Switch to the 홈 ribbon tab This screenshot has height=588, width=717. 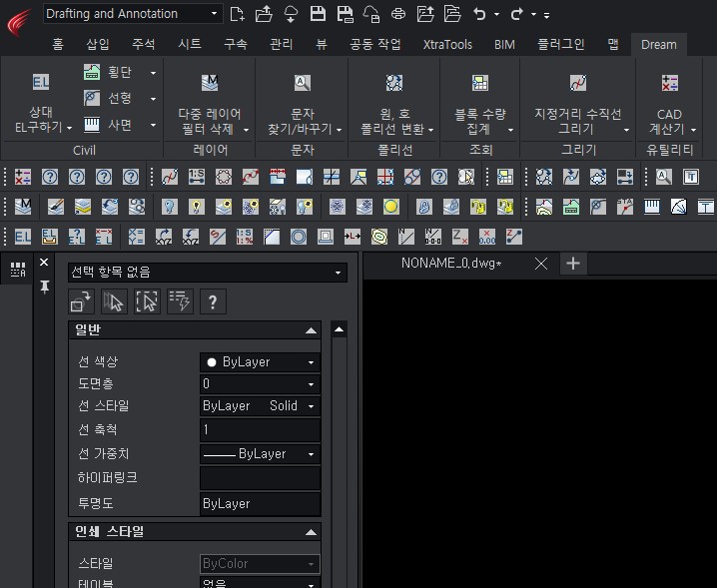coord(58,44)
